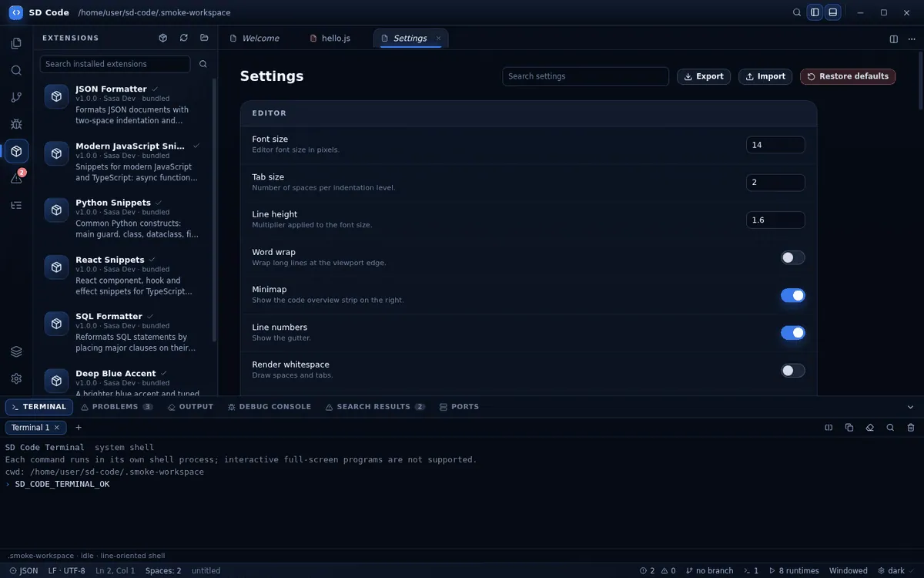Click the magnifier beside extensions search box
Image resolution: width=924 pixels, height=578 pixels.
pyautogui.click(x=203, y=64)
